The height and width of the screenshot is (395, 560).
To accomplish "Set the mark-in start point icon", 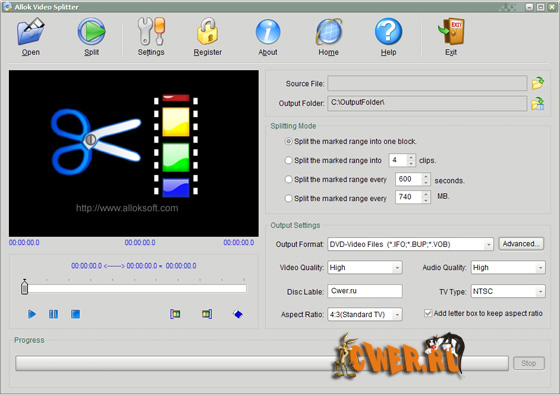I will 175,314.
